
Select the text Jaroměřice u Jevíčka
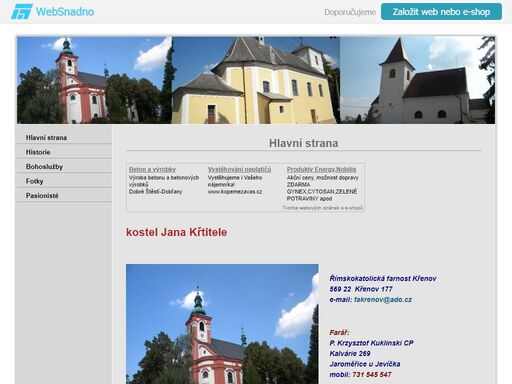click(365, 364)
